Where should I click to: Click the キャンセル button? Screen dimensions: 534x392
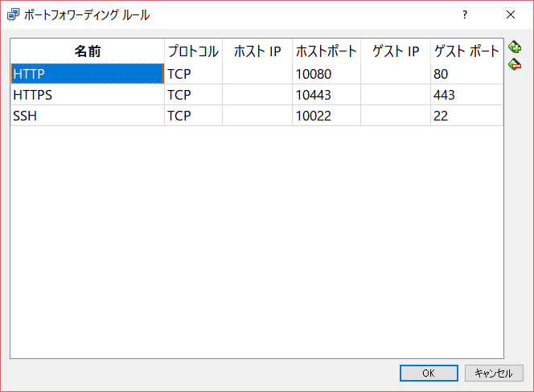tap(494, 374)
